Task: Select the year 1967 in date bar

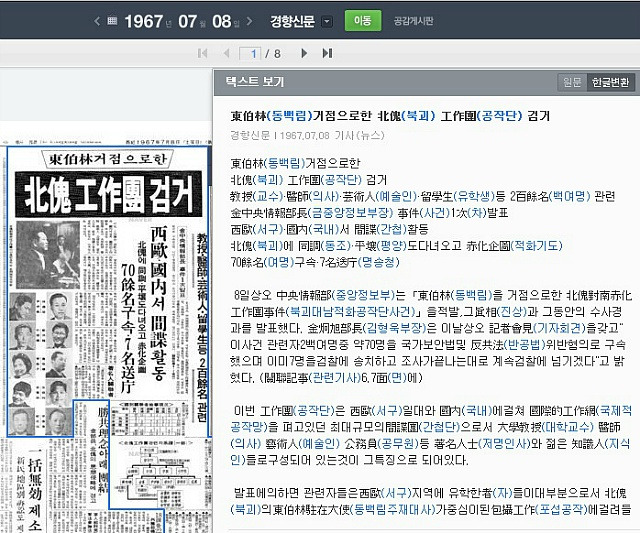Action: coord(144,21)
